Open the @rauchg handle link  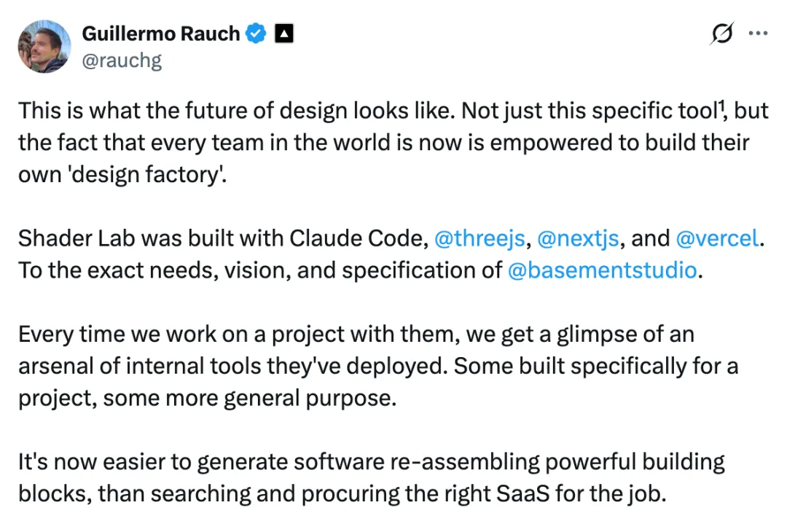122,60
